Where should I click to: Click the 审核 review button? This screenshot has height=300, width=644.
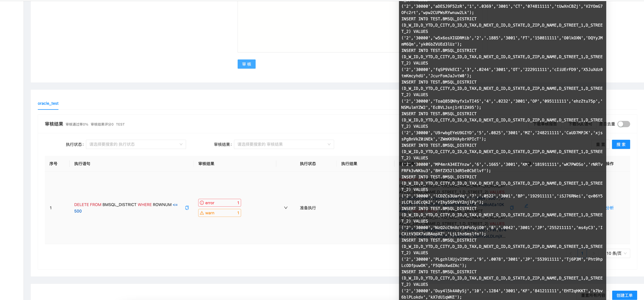(x=246, y=64)
